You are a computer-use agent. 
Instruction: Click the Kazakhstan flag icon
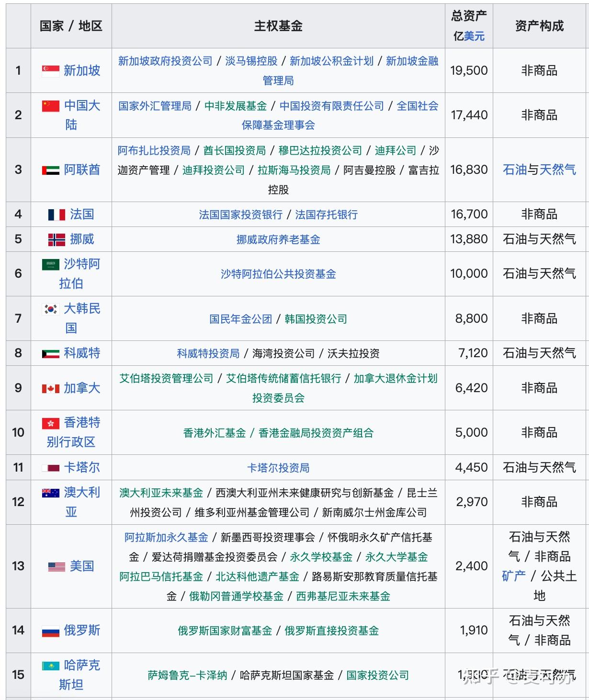50,666
